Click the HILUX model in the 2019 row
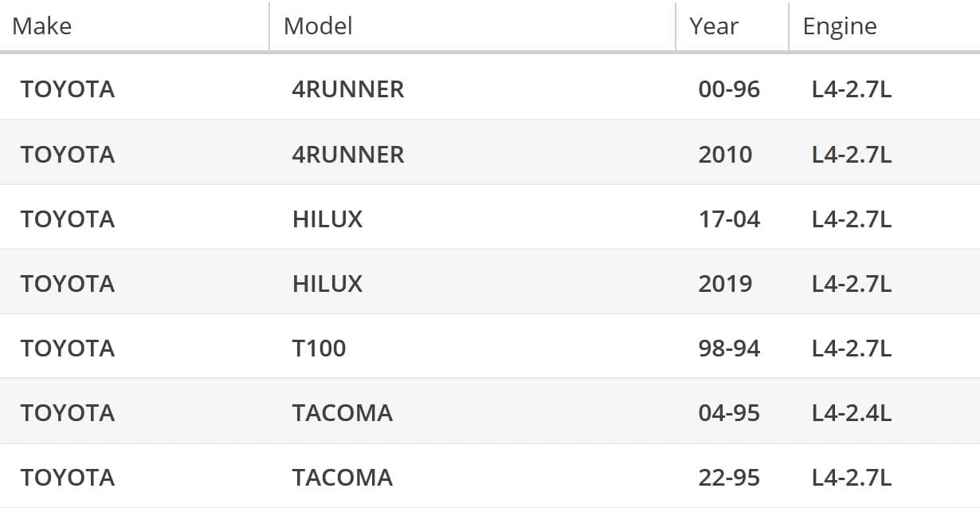The image size is (980, 508). (327, 283)
